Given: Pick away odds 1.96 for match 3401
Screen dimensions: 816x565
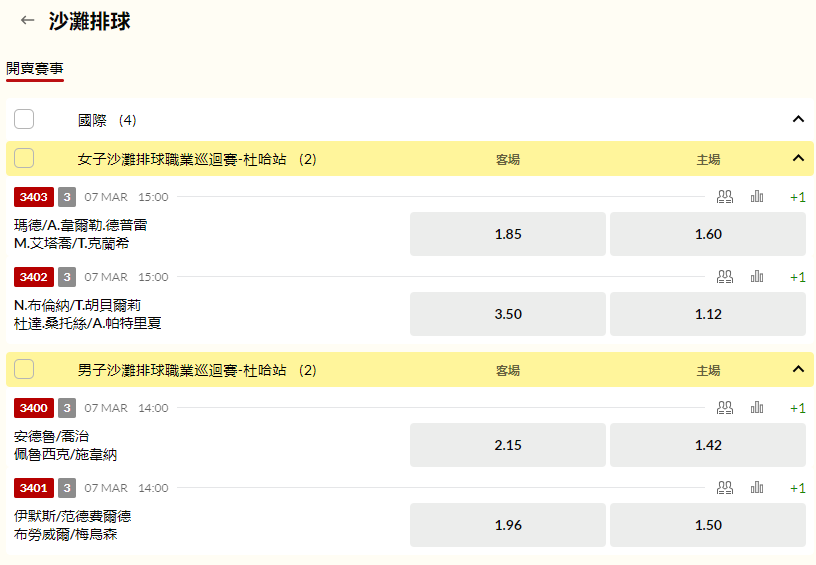Looking at the screenshot, I should (x=508, y=525).
